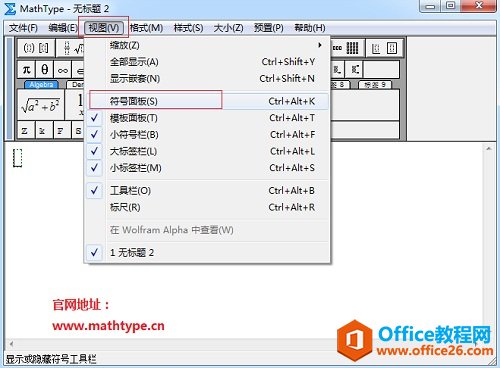
Task: Open the 格式(M) menu
Action: pos(146,28)
